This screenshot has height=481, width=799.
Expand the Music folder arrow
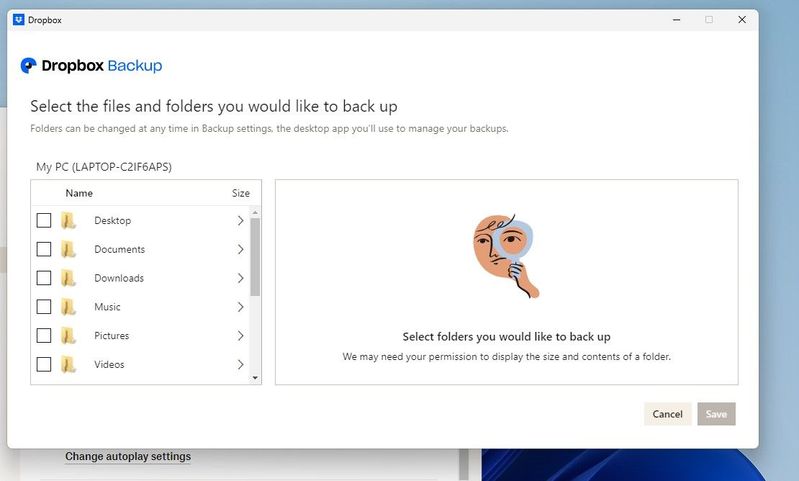point(240,307)
